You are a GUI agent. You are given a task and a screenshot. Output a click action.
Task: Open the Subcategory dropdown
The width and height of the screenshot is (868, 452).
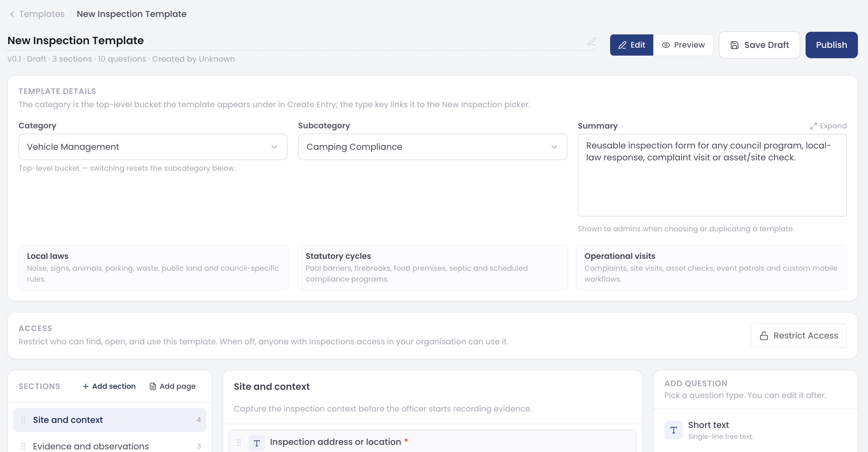(x=432, y=147)
